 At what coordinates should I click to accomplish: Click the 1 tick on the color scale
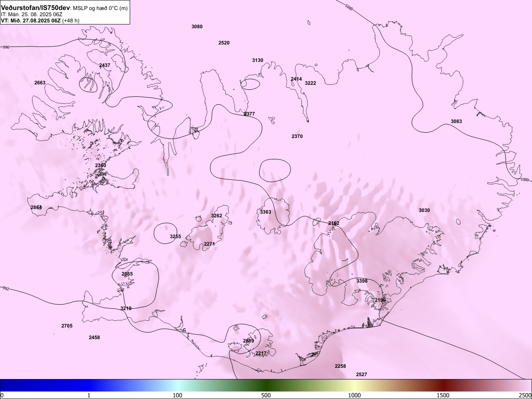pyautogui.click(x=89, y=395)
